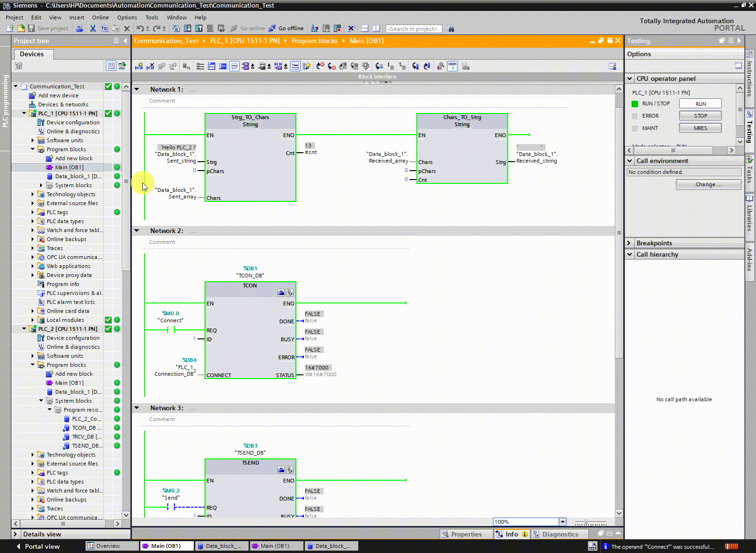756x553 pixels.
Task: Click the Cross-references icon
Action: 351,28
